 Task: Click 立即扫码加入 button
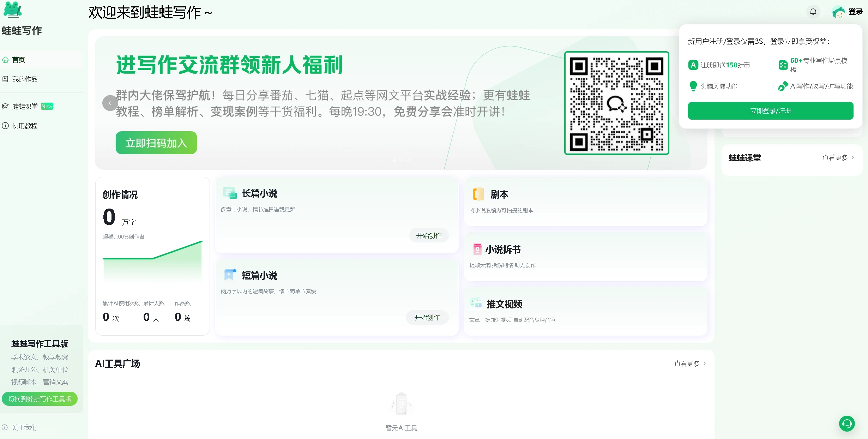(x=156, y=143)
